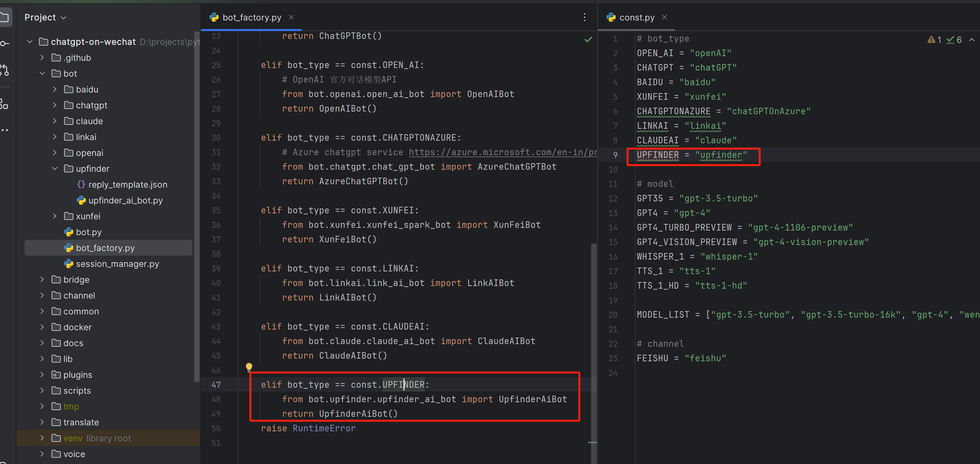Viewport: 980px width, 464px height.
Task: Expand the .github folder
Action: (42, 57)
